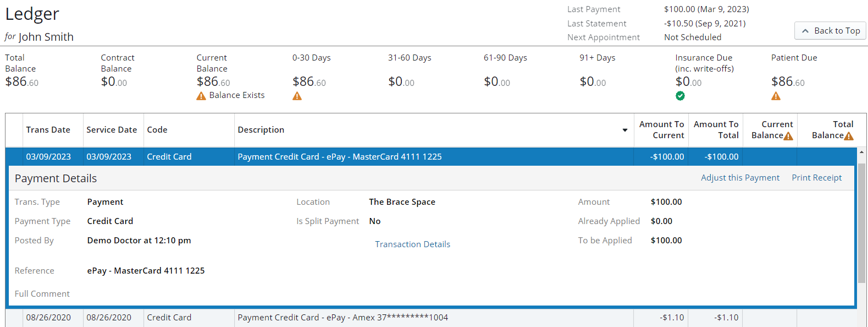Open the Description column dropdown arrow
The image size is (868, 327).
point(624,130)
